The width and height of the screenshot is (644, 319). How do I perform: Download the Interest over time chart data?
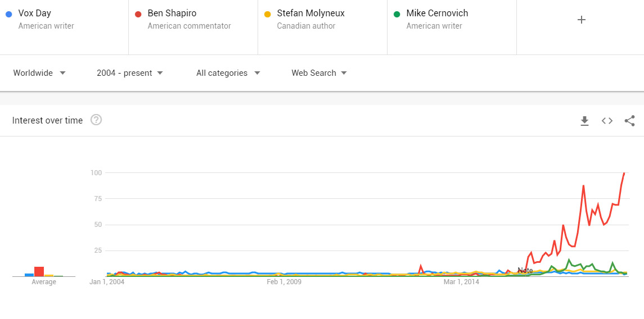584,121
